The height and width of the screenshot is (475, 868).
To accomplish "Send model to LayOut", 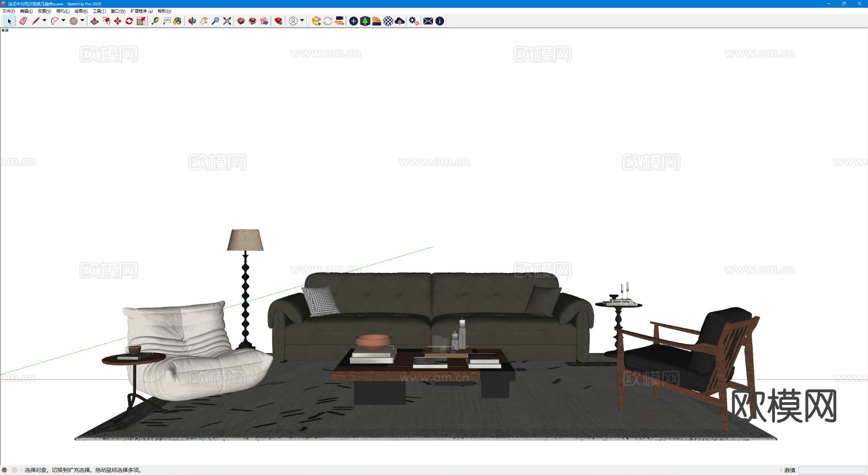I will [x=264, y=21].
